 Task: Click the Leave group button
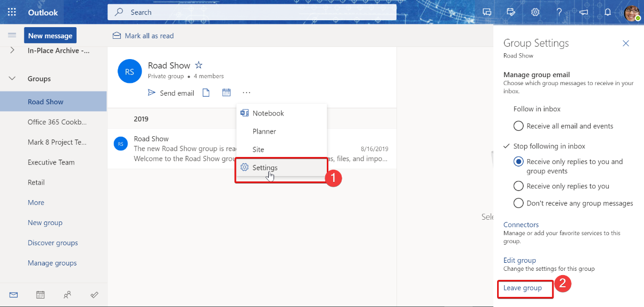(x=524, y=287)
